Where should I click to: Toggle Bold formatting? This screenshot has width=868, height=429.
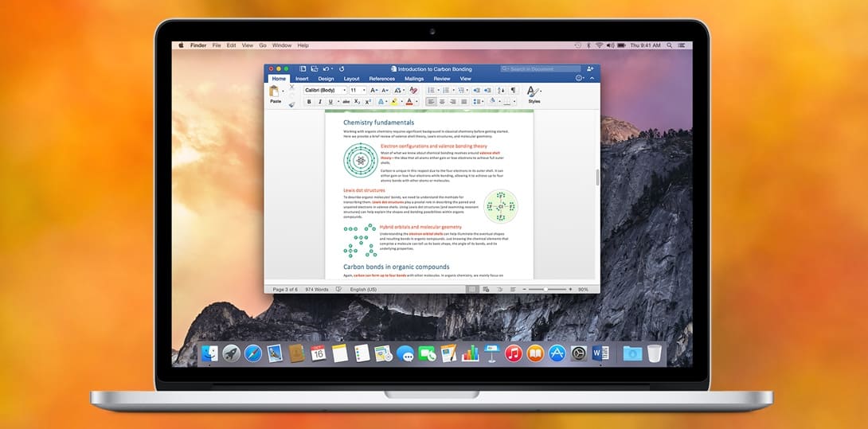(309, 102)
